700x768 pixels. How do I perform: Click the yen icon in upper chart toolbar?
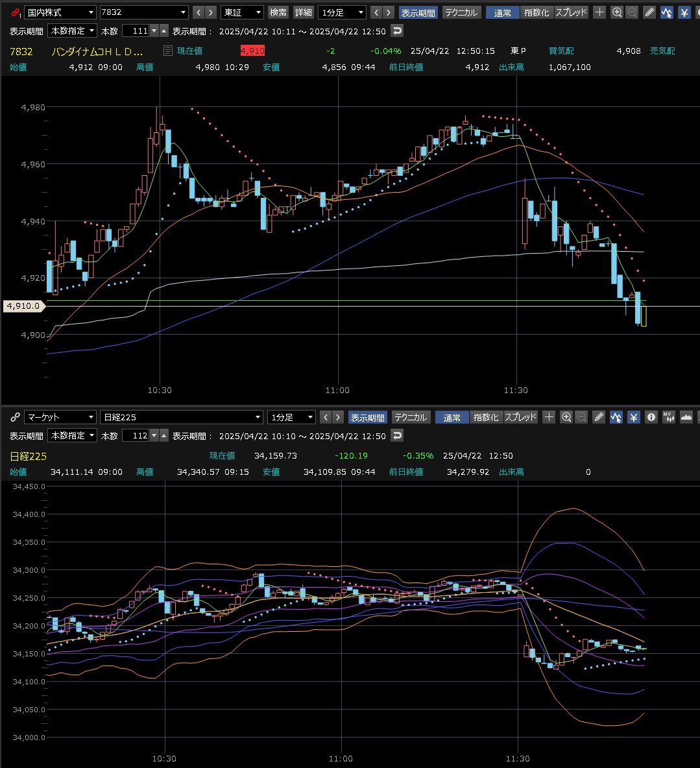pos(684,12)
